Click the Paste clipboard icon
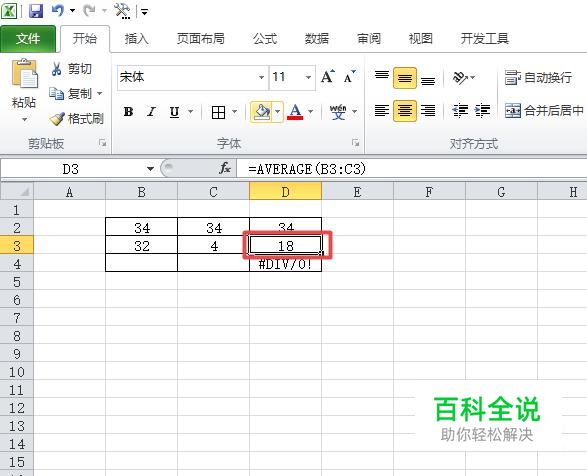 pos(25,73)
